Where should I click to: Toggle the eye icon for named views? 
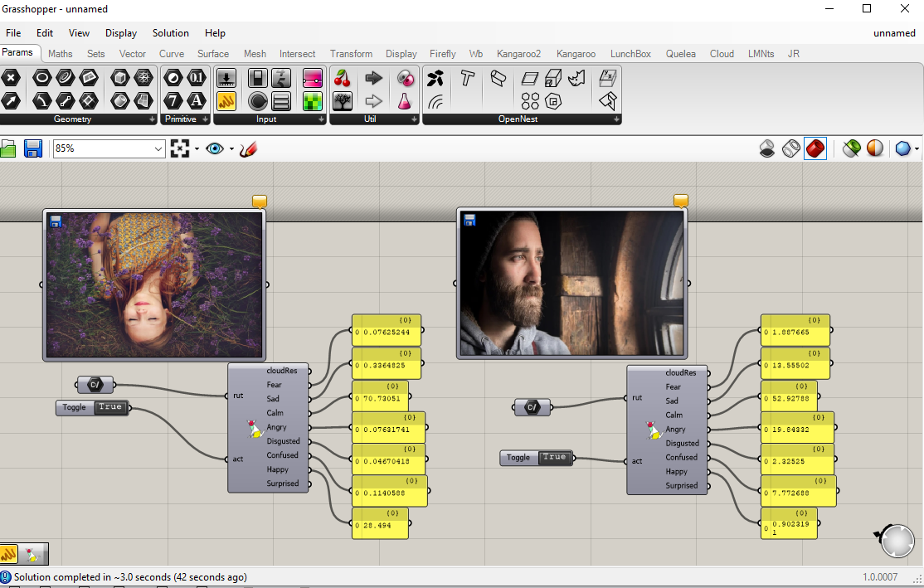pos(215,148)
